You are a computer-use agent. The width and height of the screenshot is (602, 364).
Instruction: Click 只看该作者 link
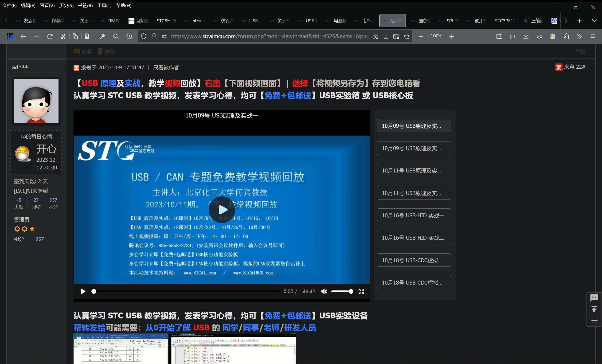(166, 67)
